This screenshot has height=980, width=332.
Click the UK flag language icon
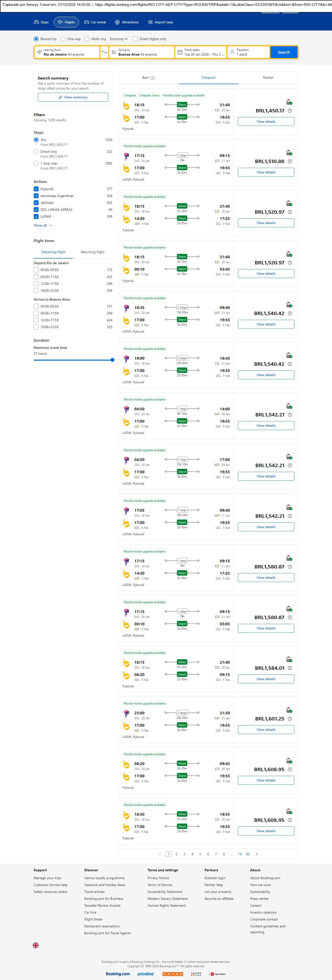36,945
